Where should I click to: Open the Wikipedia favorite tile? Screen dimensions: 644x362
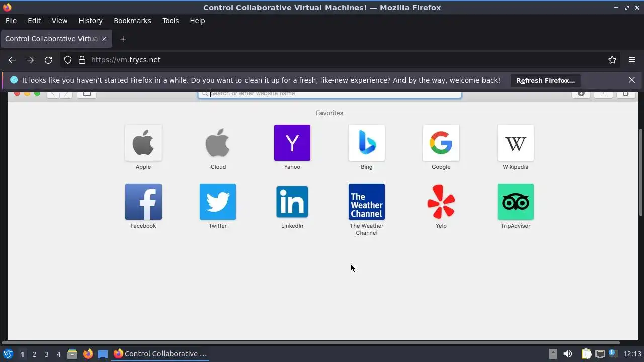coord(516,143)
